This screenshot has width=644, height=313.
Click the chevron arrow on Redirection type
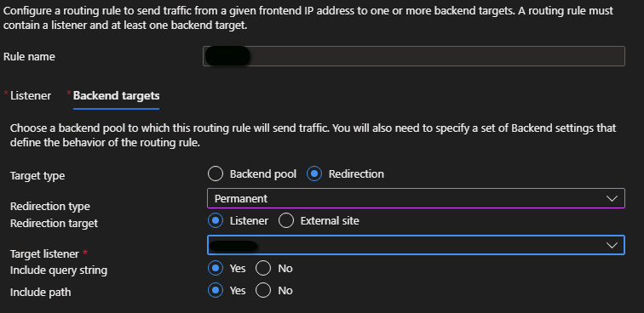tap(612, 198)
